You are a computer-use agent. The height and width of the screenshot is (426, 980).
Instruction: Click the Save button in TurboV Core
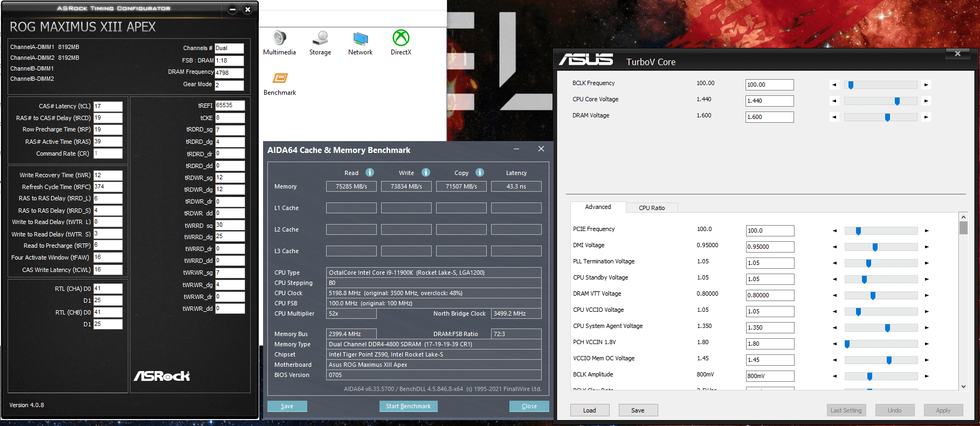(x=638, y=410)
